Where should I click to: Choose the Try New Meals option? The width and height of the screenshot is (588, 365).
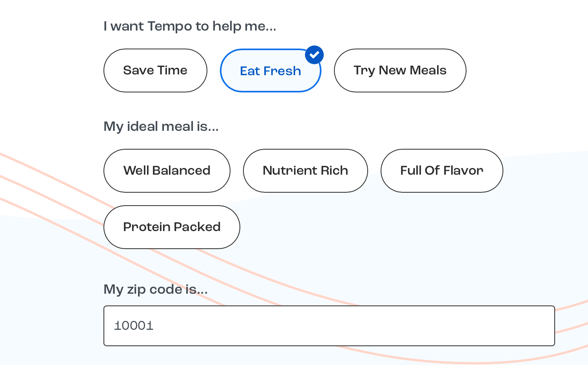(400, 70)
